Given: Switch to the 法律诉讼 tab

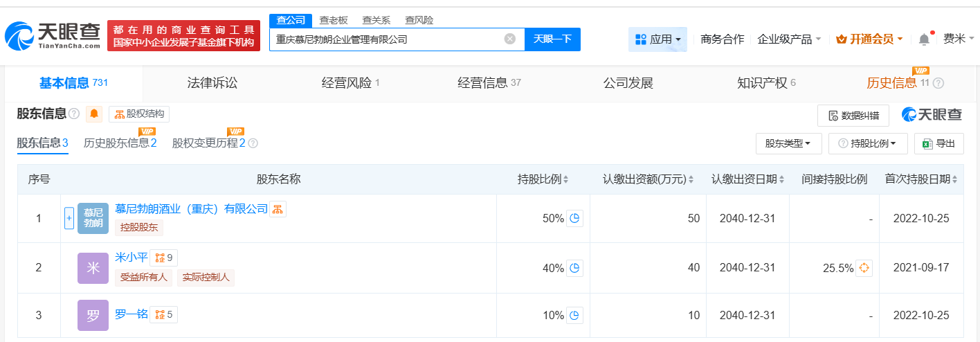Looking at the screenshot, I should (x=212, y=83).
